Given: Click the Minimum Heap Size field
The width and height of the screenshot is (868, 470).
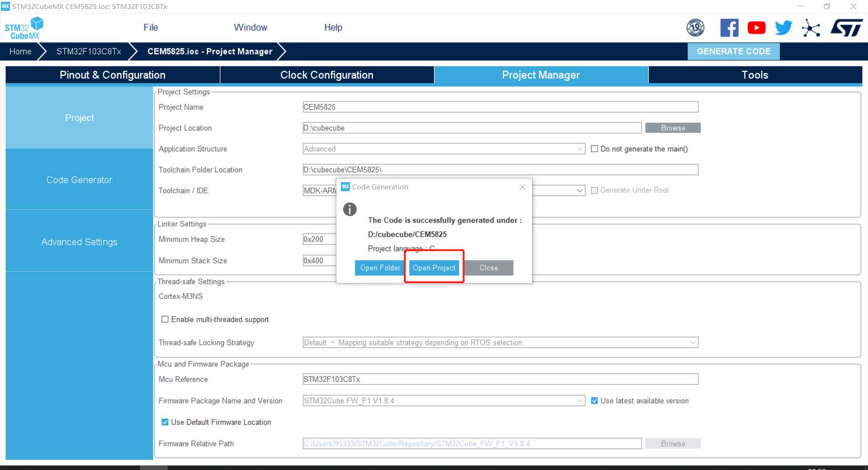Looking at the screenshot, I should (320, 240).
